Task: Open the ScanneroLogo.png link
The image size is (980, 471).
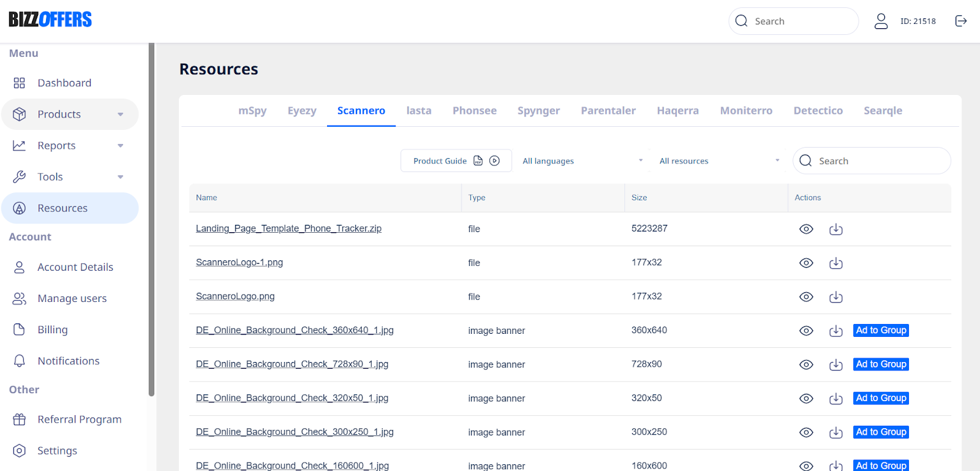Action: coord(235,296)
